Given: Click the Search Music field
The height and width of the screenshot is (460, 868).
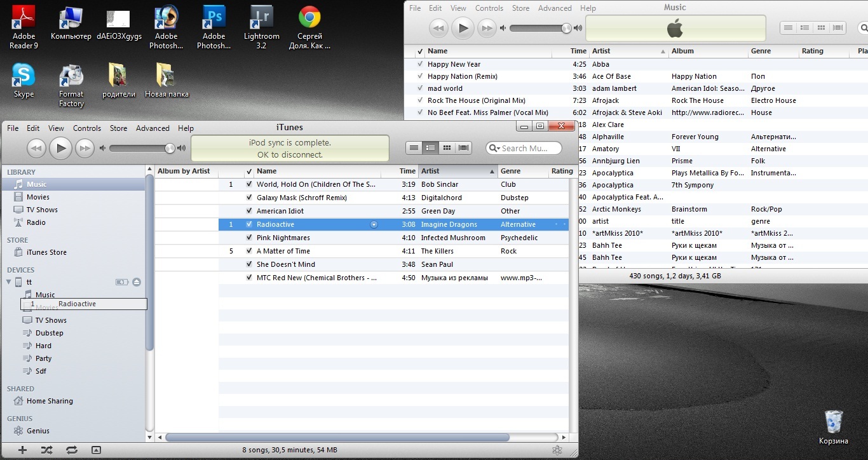Looking at the screenshot, I should click(524, 148).
